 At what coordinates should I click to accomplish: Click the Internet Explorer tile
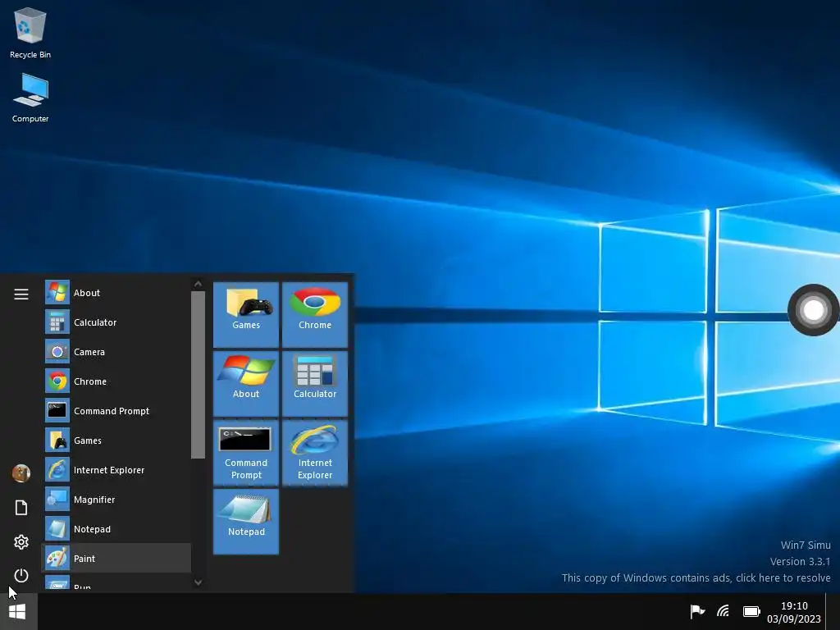(x=315, y=453)
